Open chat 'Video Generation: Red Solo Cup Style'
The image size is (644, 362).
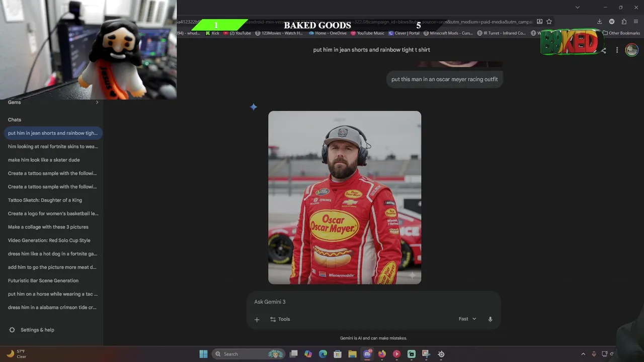tap(52, 240)
